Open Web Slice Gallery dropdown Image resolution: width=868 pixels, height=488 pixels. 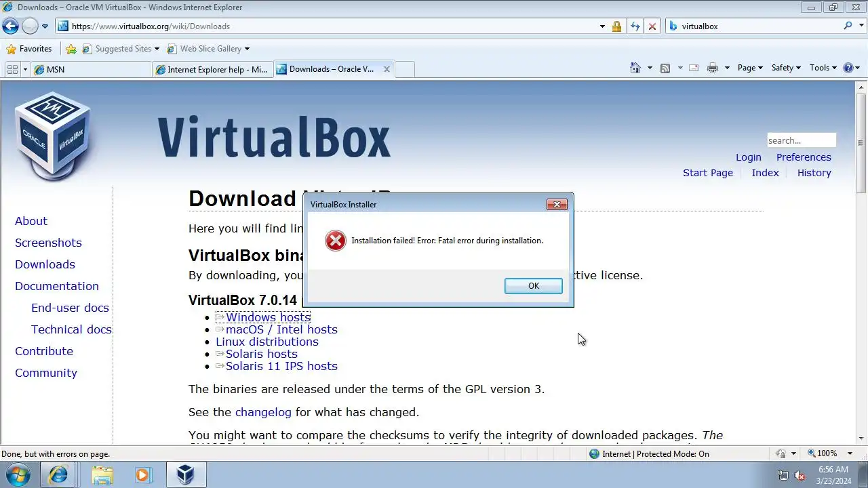click(208, 49)
